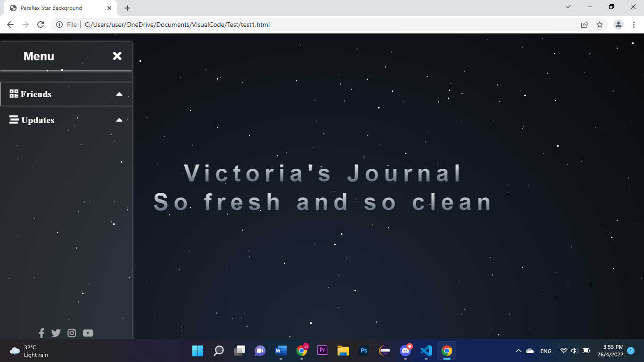Click the Victoria's Journal title
The image size is (644, 362).
[x=322, y=173]
